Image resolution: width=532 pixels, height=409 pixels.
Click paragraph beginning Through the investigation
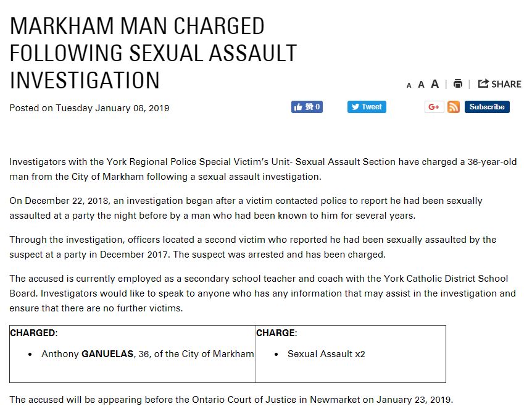253,247
